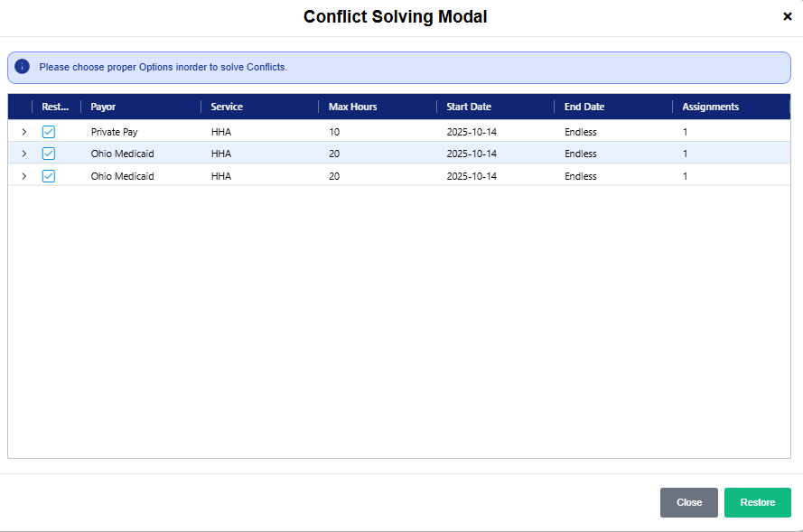Click the Rest... column header

pyautogui.click(x=55, y=107)
